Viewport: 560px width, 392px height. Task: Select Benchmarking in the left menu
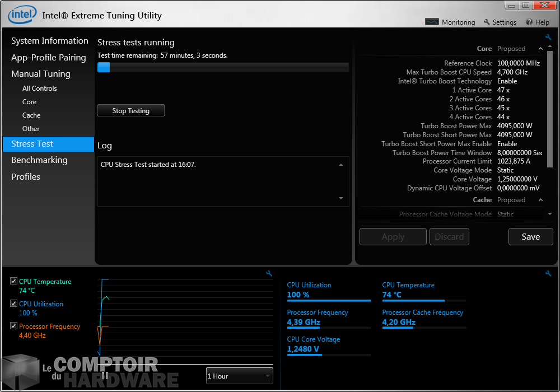pos(39,160)
